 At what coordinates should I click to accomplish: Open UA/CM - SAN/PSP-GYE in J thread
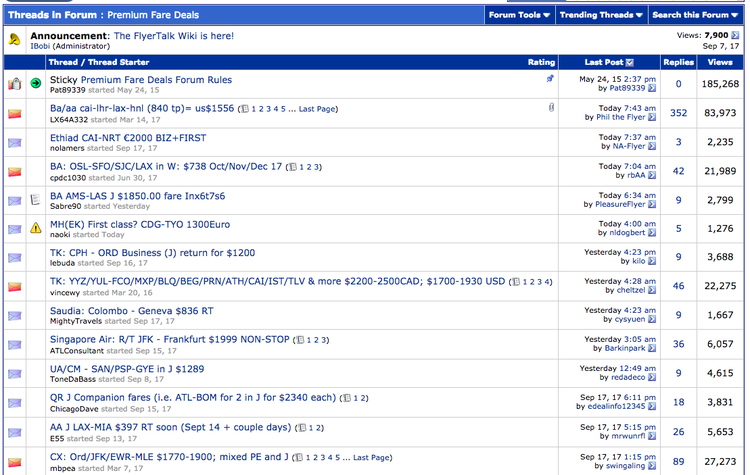tap(127, 369)
